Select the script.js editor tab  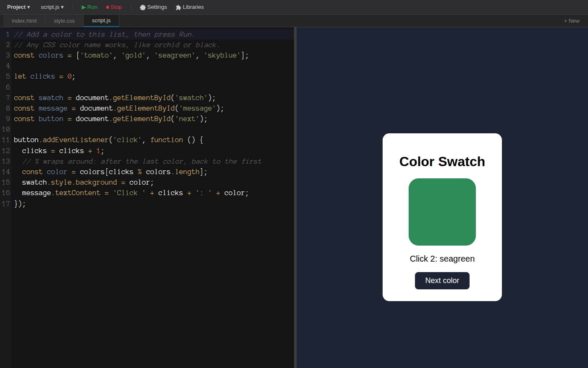(101, 21)
